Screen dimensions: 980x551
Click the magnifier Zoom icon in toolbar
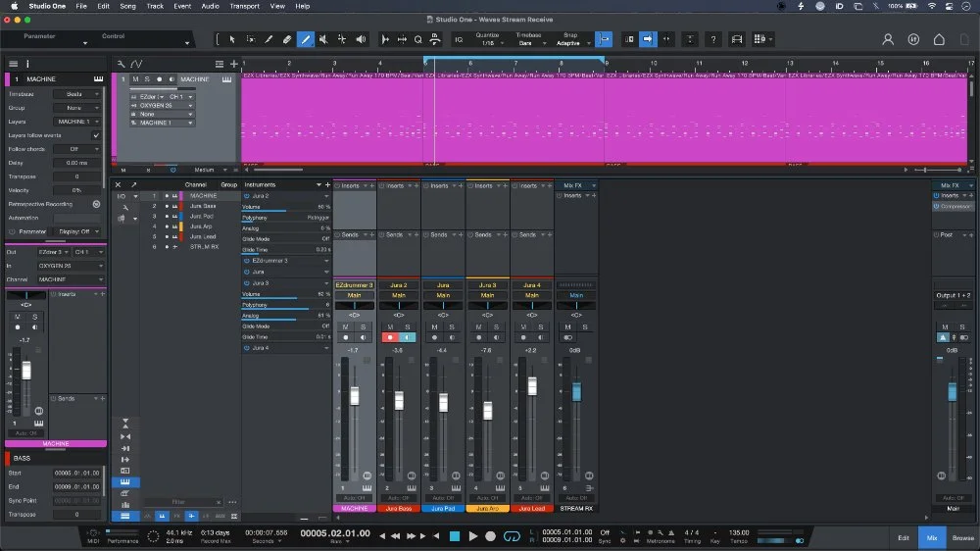418,39
